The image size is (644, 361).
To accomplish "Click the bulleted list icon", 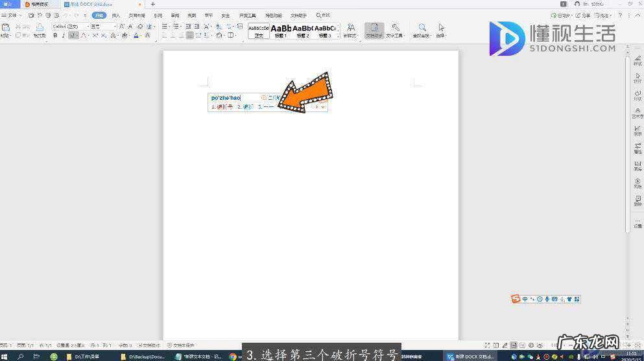I will (x=165, y=27).
